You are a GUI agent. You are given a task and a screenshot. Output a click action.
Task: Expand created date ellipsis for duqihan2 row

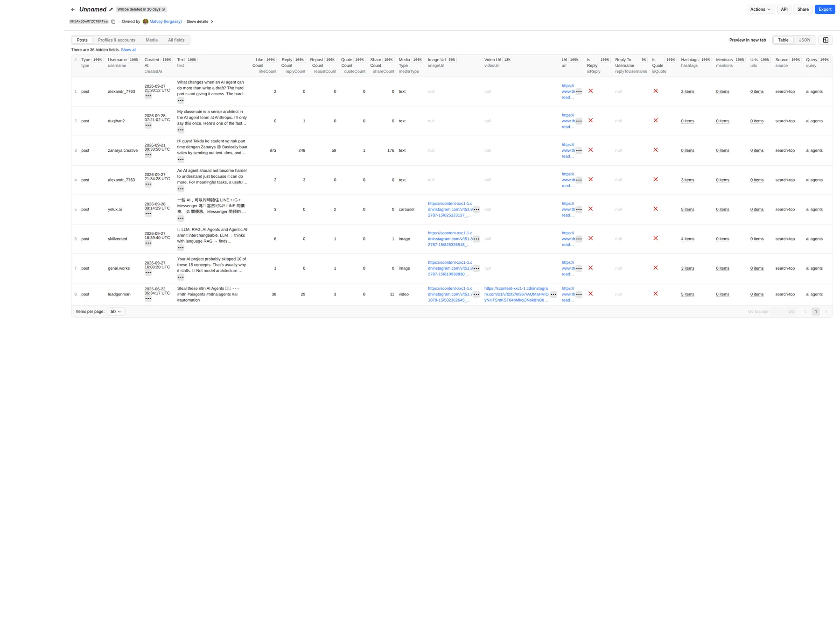tap(148, 125)
